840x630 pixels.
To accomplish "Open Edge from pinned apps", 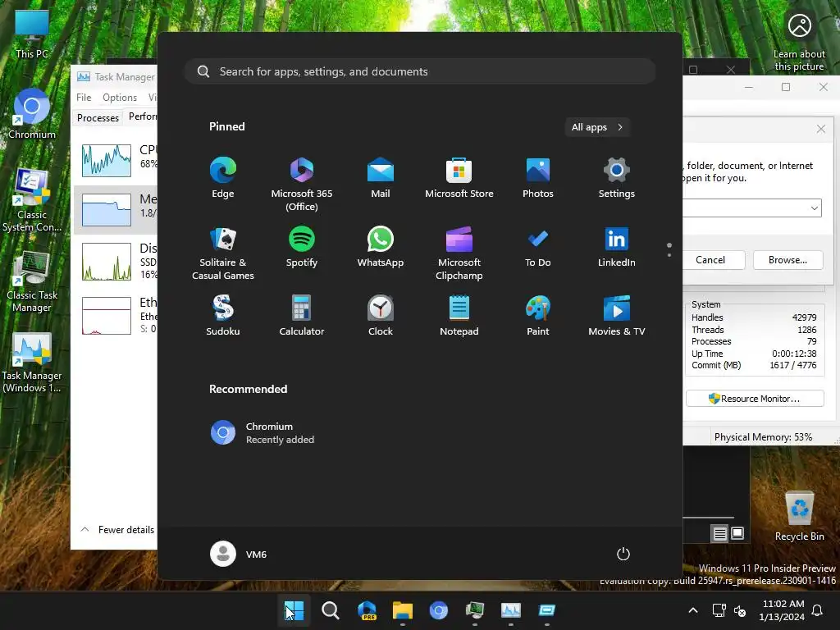I will pyautogui.click(x=223, y=178).
